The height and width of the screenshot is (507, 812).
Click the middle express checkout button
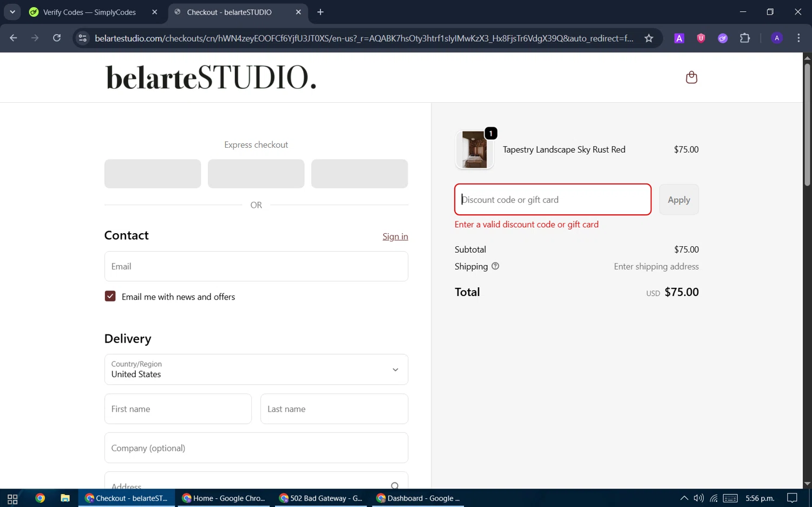tap(256, 174)
